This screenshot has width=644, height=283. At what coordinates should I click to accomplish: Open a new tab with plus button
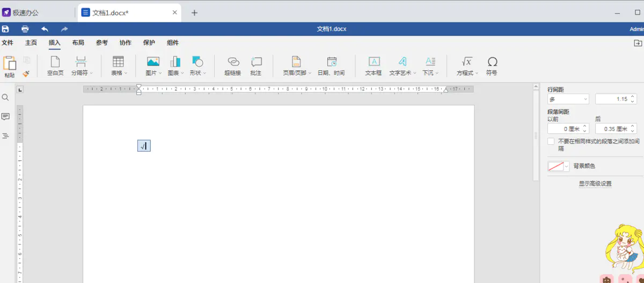194,13
